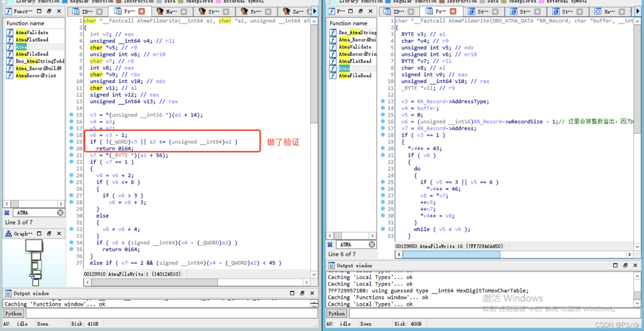Float the right Output window panel
644x331 pixels.
(625, 265)
